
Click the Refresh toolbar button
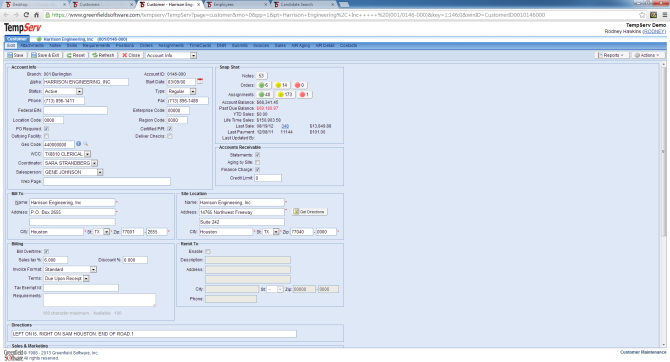[103, 55]
